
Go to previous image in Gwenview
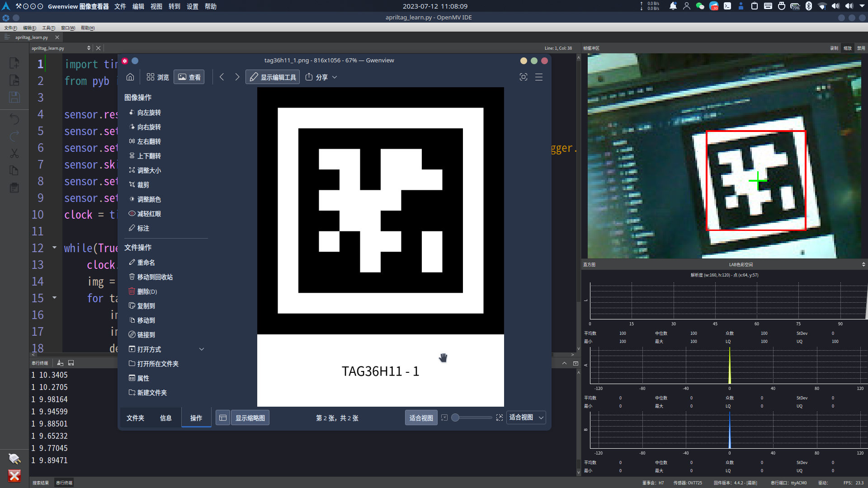click(x=222, y=77)
